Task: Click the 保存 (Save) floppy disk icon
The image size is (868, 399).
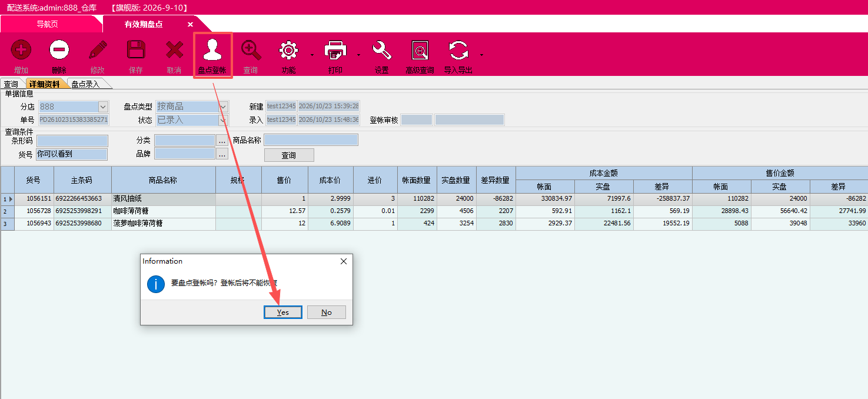Action: coord(136,50)
